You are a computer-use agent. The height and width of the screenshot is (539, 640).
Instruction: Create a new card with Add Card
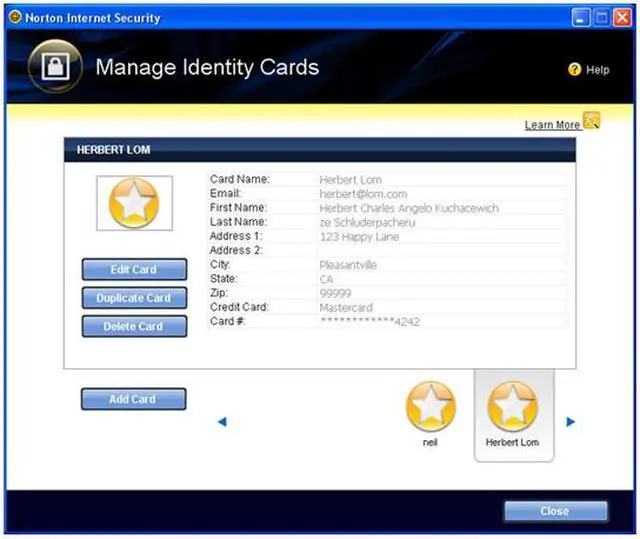click(x=133, y=399)
